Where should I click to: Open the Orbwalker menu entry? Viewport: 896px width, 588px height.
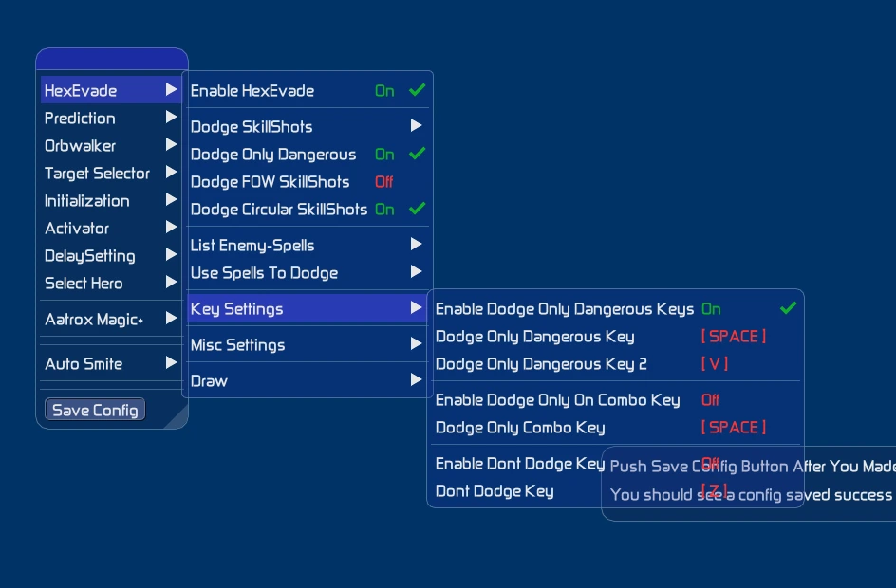111,145
